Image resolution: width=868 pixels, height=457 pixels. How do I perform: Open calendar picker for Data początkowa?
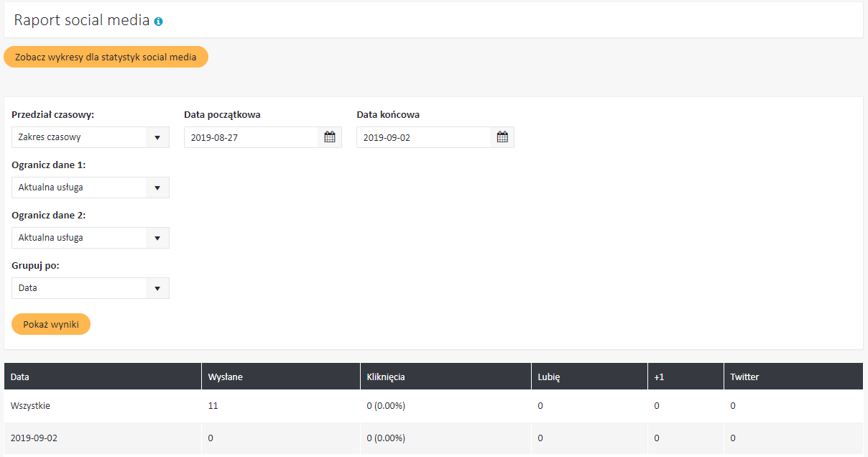tap(330, 137)
